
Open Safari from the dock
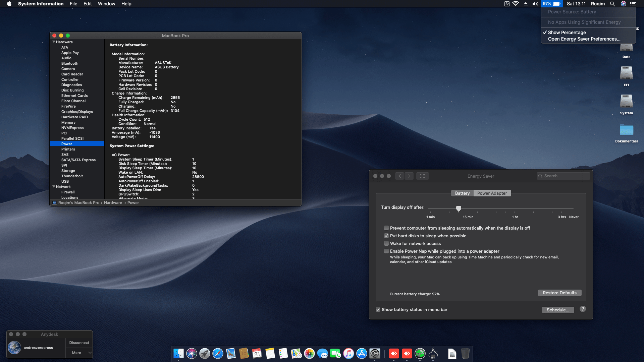tap(218, 353)
